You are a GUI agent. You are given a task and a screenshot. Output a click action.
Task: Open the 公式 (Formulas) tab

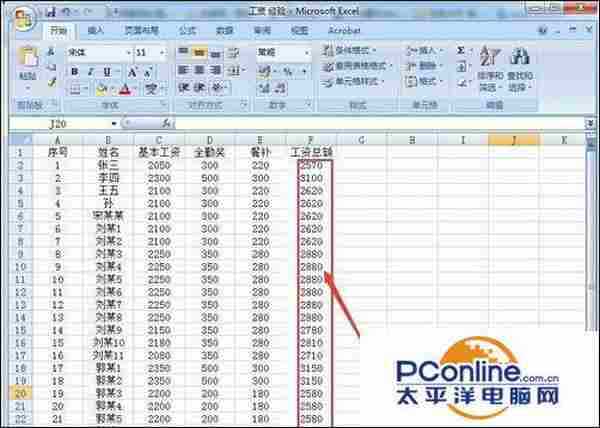pyautogui.click(x=187, y=31)
